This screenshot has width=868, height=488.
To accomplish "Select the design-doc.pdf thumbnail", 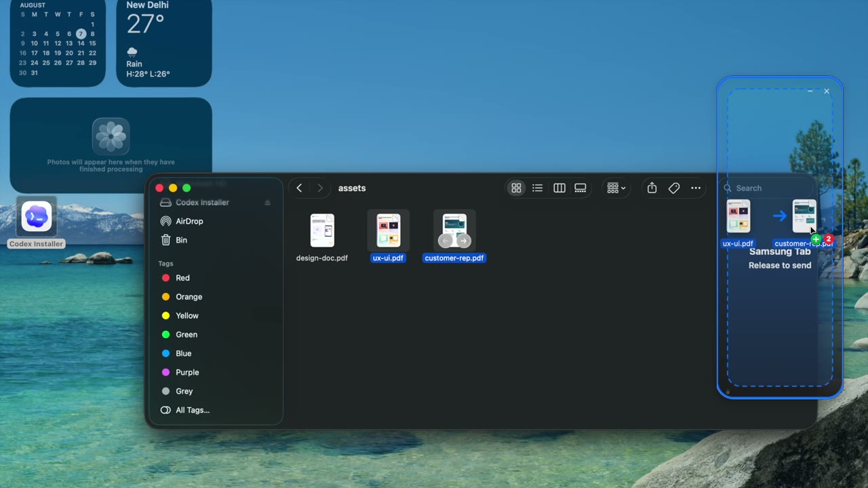I will [x=322, y=230].
